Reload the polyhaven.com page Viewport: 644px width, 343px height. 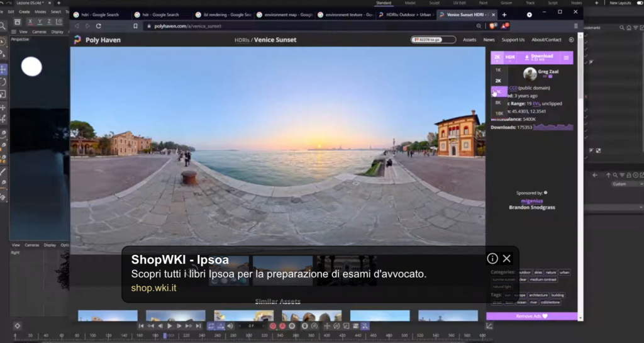(x=99, y=26)
